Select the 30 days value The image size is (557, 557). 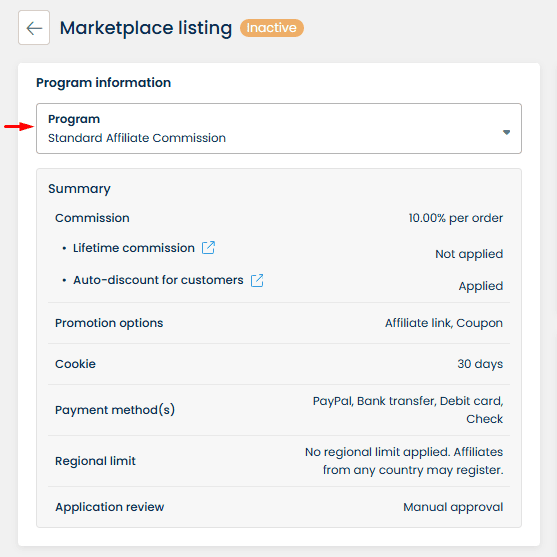pos(480,364)
